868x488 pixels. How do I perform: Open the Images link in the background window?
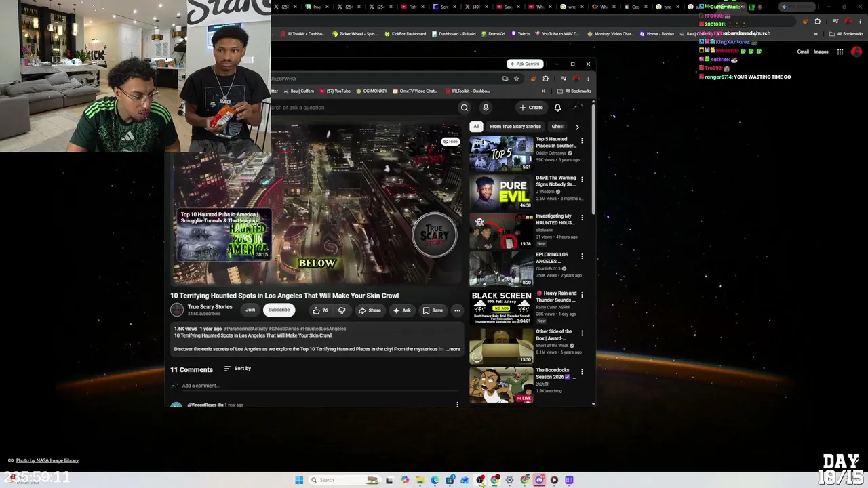tap(821, 52)
